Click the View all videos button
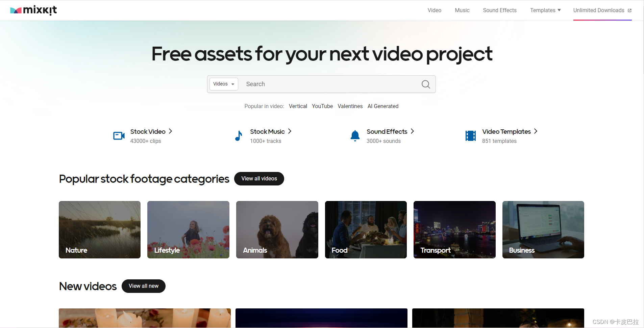 pos(259,179)
